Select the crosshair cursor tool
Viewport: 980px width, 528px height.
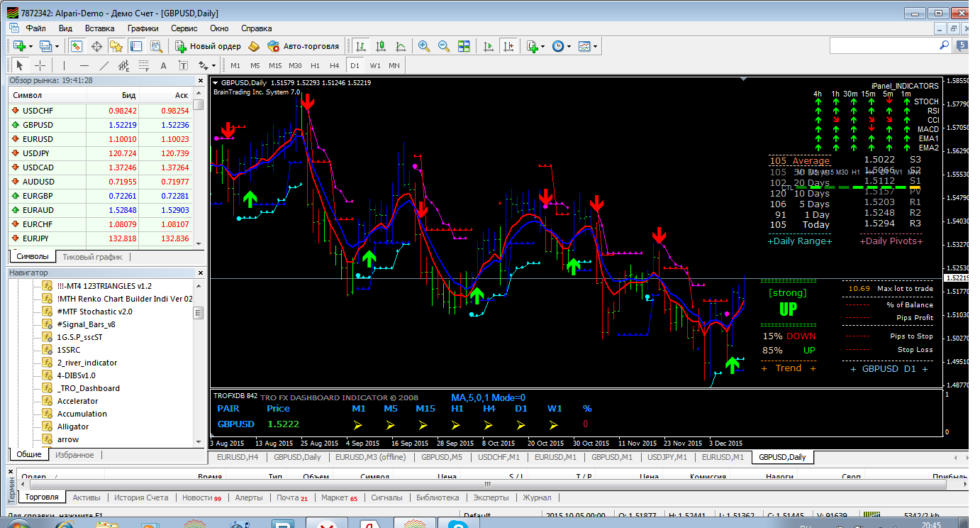point(40,65)
